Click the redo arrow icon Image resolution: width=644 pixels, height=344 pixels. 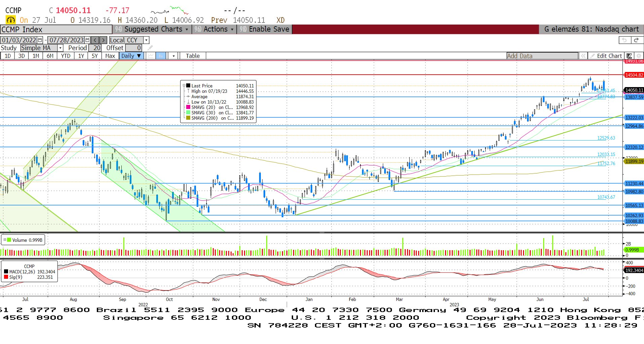click(x=636, y=40)
